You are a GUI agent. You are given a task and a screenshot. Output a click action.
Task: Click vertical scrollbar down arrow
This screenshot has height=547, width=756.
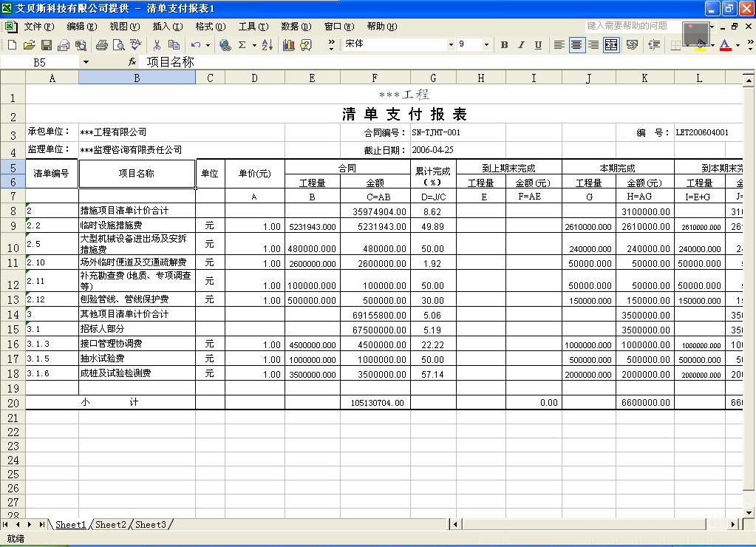[x=749, y=513]
